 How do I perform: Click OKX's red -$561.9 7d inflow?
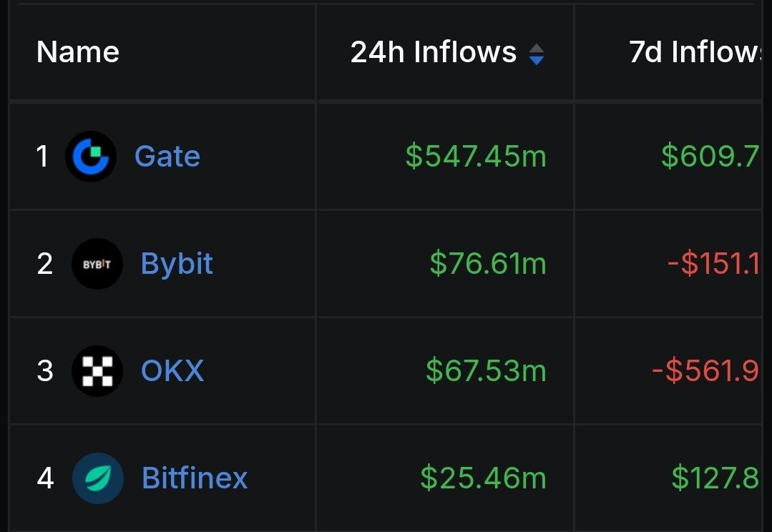coord(705,370)
